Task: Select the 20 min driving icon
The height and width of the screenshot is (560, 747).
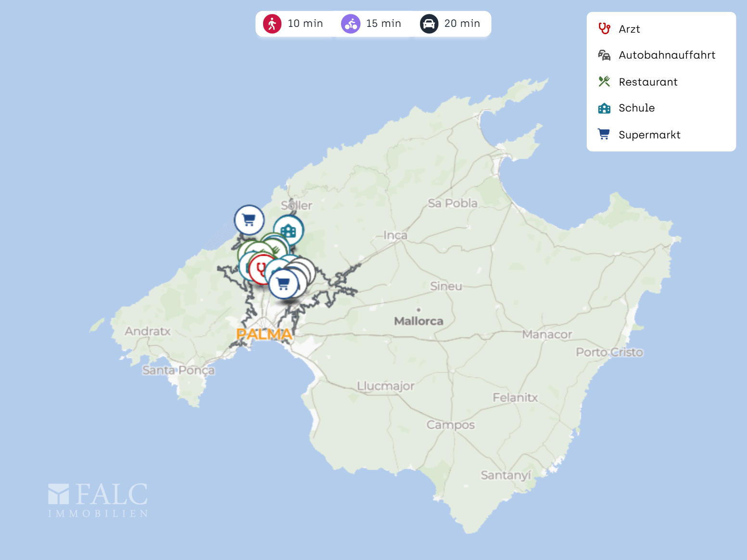Action: coord(429,24)
